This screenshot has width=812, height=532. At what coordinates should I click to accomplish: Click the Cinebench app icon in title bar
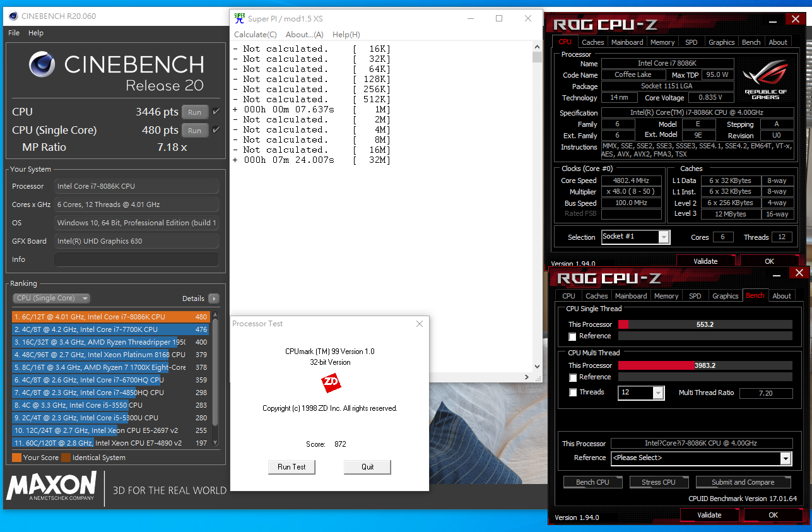tap(13, 16)
